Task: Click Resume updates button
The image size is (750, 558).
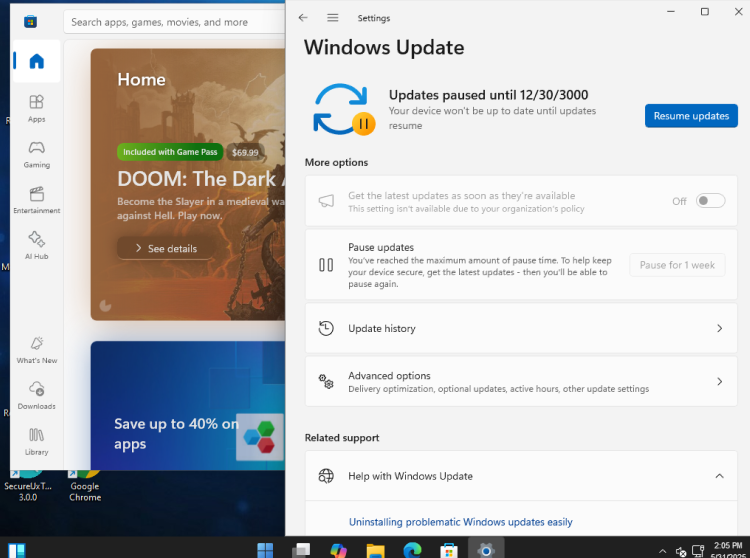Action: 691,116
